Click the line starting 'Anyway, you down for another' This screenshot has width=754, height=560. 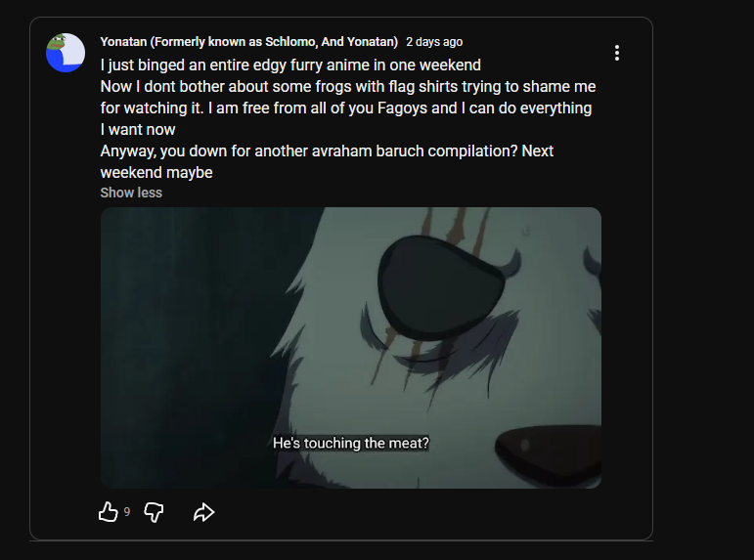click(327, 151)
